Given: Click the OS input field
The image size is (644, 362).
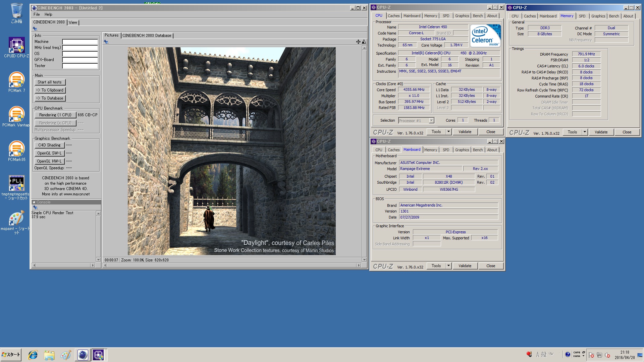Looking at the screenshot, I should coord(80,54).
